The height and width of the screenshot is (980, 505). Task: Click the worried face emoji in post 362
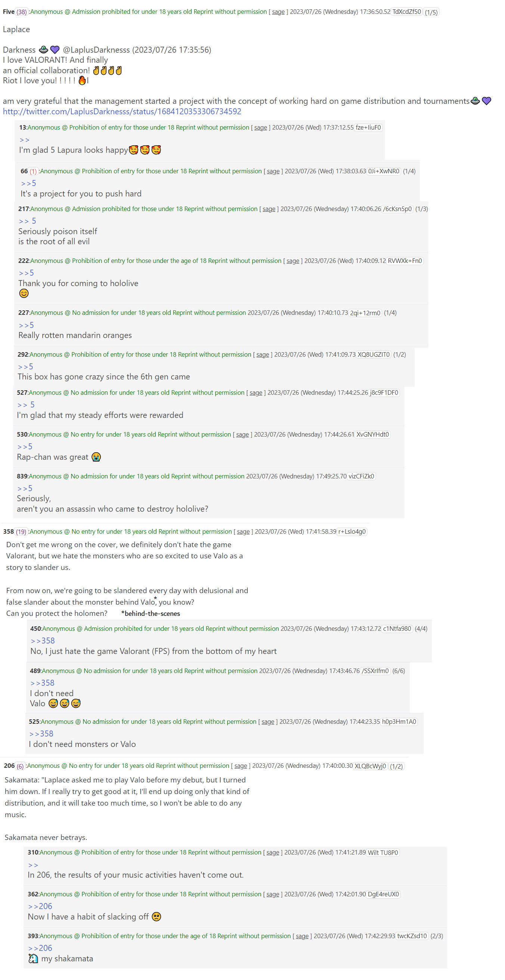[157, 917]
